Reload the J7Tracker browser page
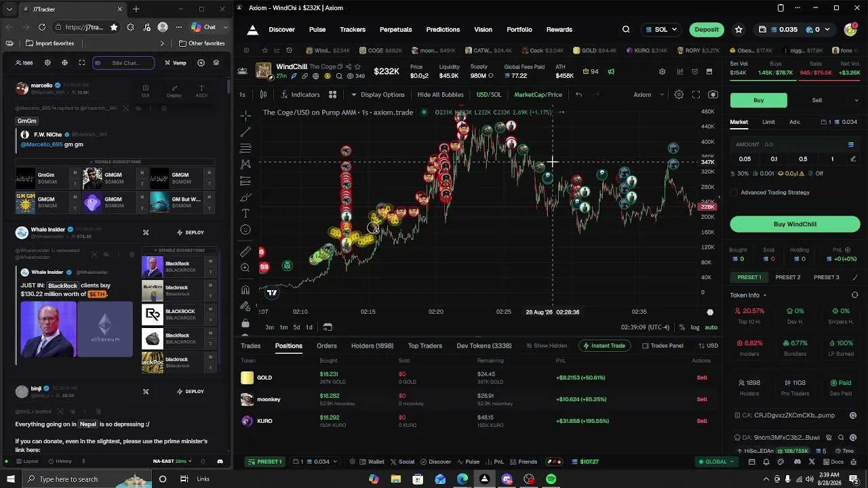Screen dimensions: 868x488 click(42, 27)
